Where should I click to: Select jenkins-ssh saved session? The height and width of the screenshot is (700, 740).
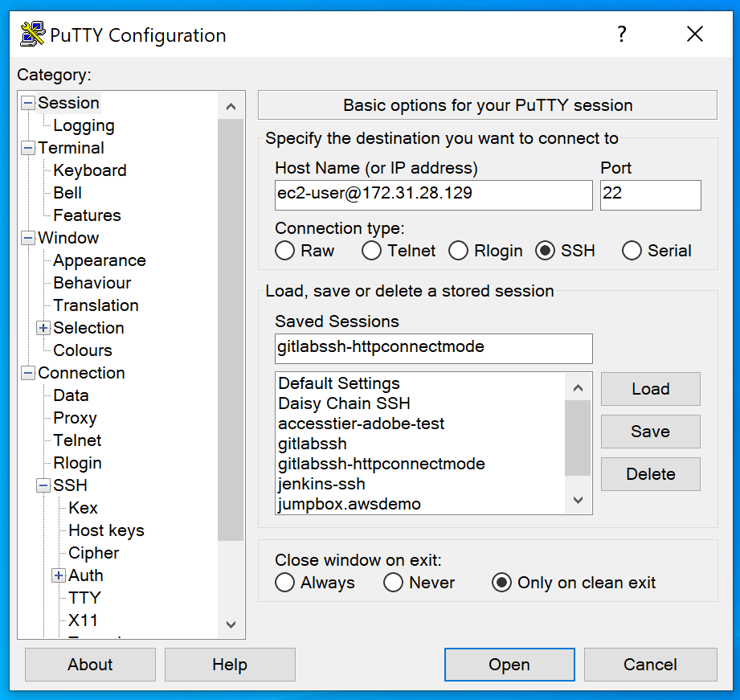pos(421,485)
